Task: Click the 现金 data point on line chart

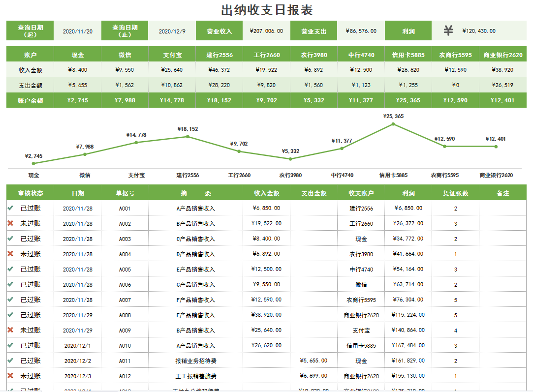Action: [33, 163]
